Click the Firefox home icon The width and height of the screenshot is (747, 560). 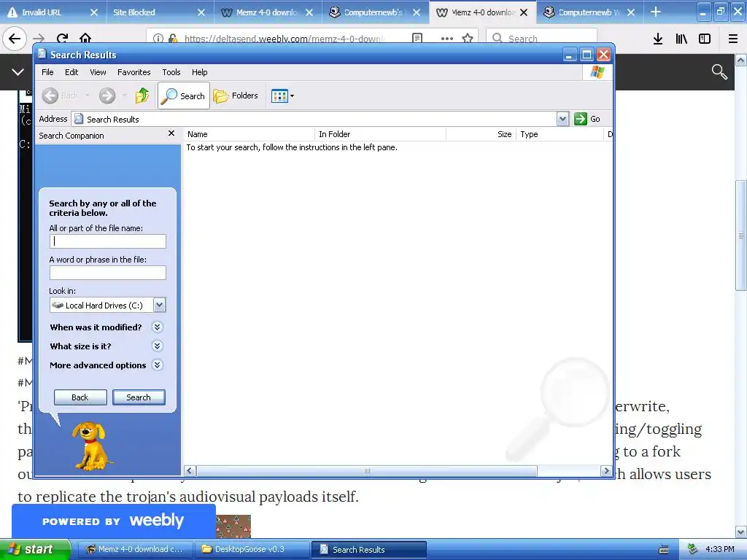point(85,38)
